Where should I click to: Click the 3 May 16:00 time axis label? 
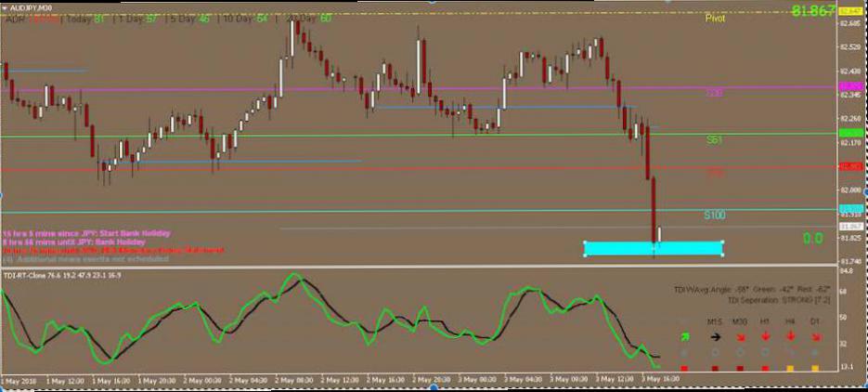(x=659, y=380)
